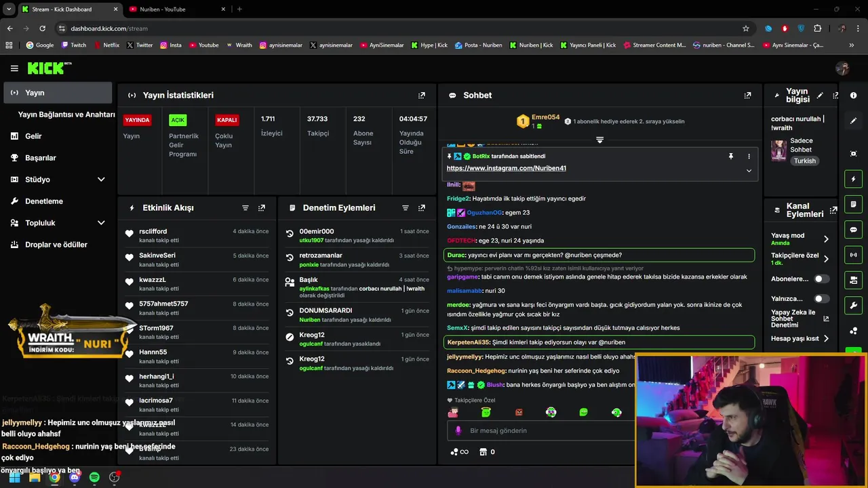Pop out the Yayın İstatistikleri panel

pos(422,96)
